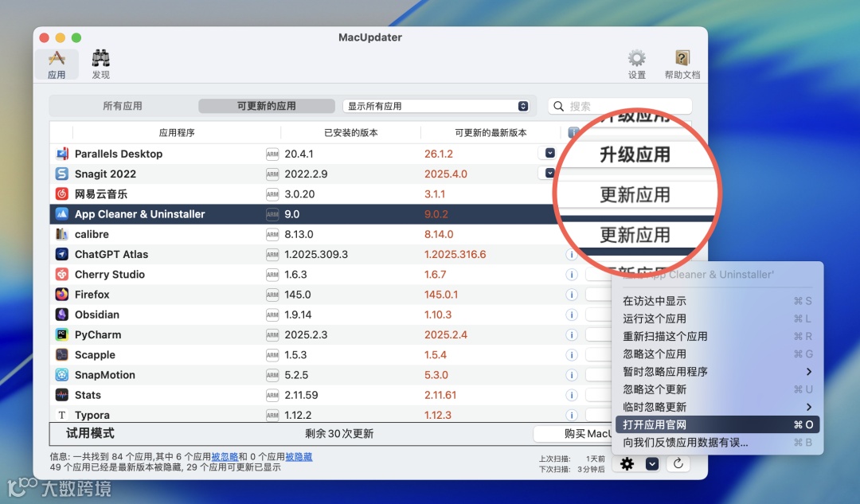
Task: Open the Snagit 2022 row dropdown arrow
Action: click(x=549, y=173)
